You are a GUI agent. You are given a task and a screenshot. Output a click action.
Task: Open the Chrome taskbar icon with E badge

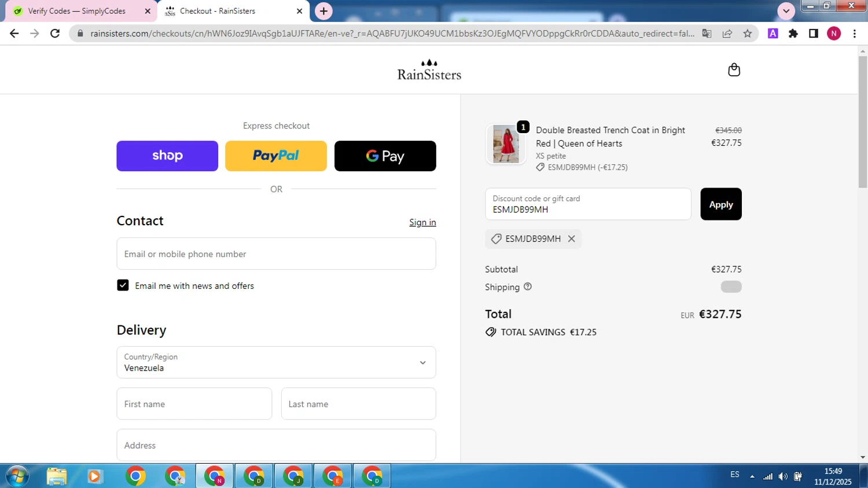coord(333,476)
